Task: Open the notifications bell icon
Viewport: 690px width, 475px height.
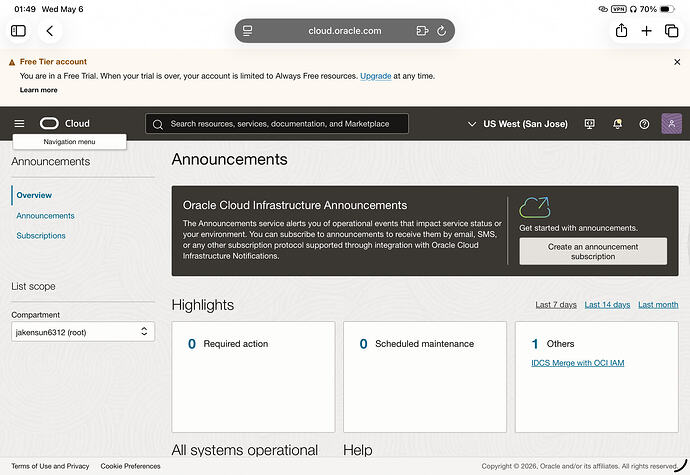Action: pyautogui.click(x=617, y=124)
